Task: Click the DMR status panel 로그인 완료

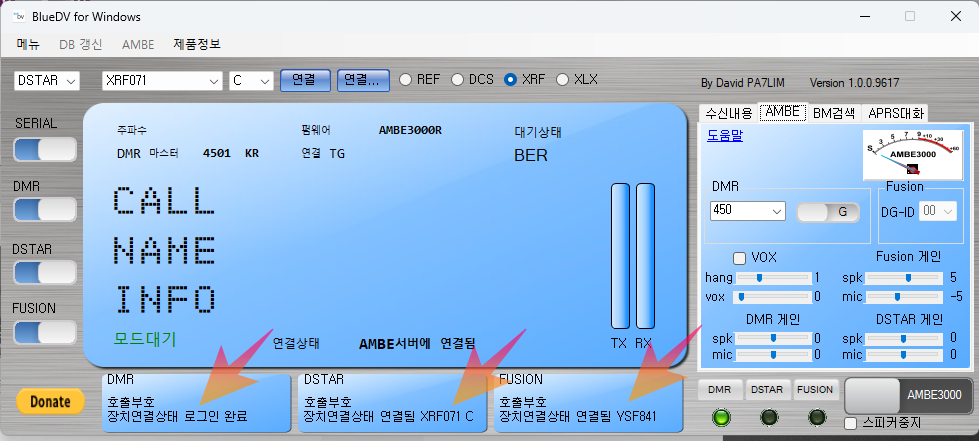Action: pyautogui.click(x=197, y=403)
